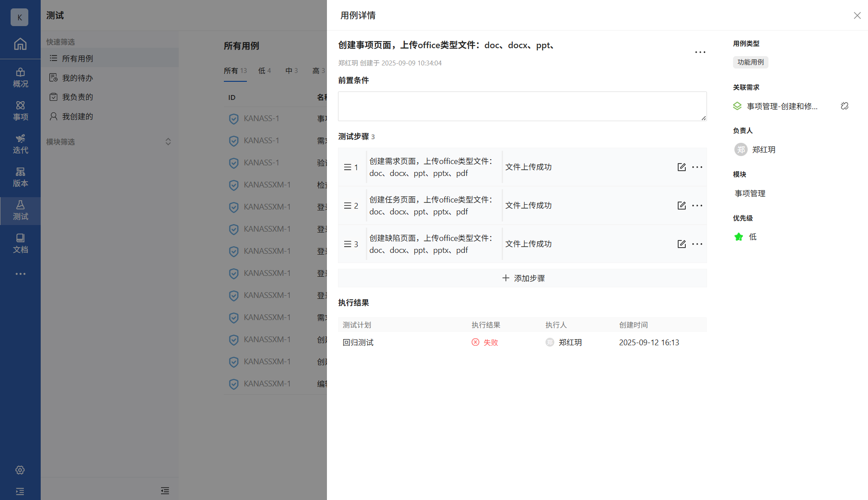Viewport: 868px width, 500px height.
Task: Expand the 模块筛选 module filter
Action: 168,142
